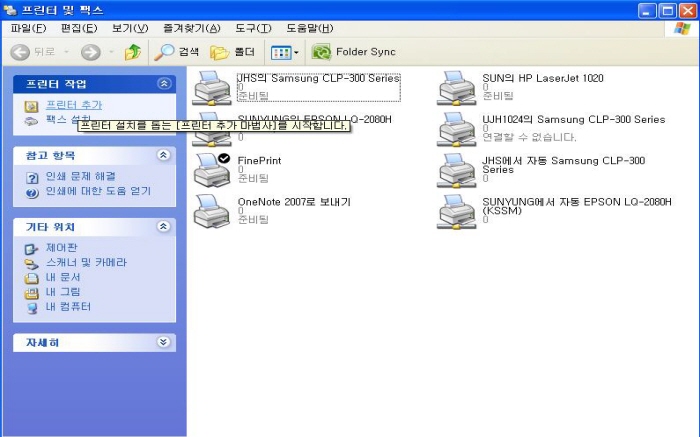Open the 파일(F) menu
This screenshot has height=437, width=700.
(x=28, y=29)
